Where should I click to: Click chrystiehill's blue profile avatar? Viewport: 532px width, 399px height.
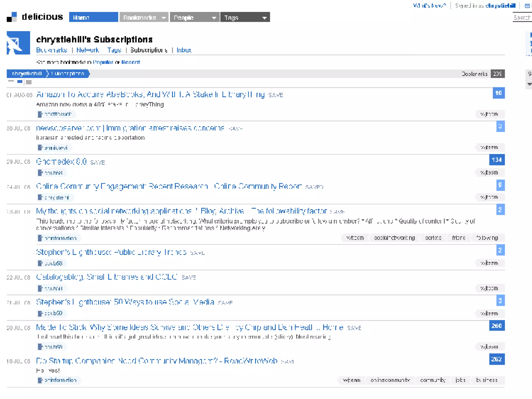pos(18,43)
